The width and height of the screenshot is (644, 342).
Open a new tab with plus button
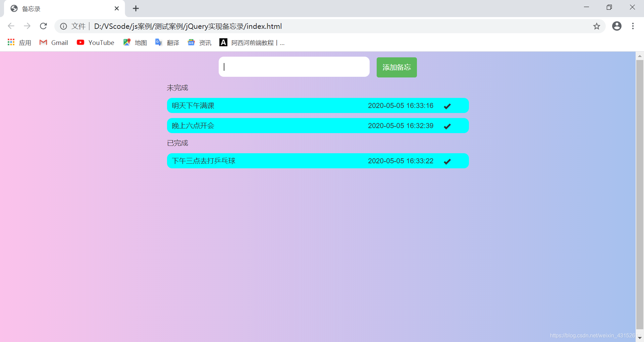(136, 8)
